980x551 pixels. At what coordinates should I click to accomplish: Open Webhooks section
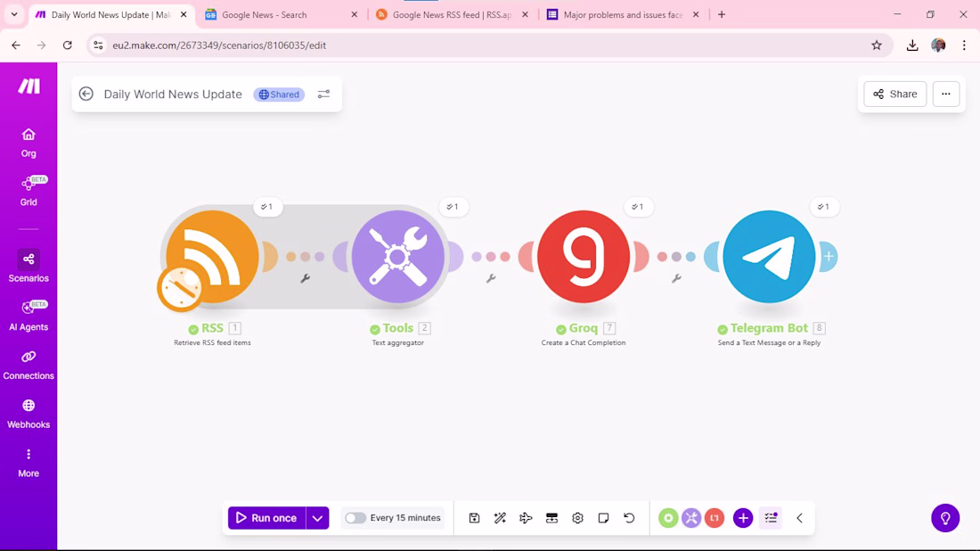point(29,414)
